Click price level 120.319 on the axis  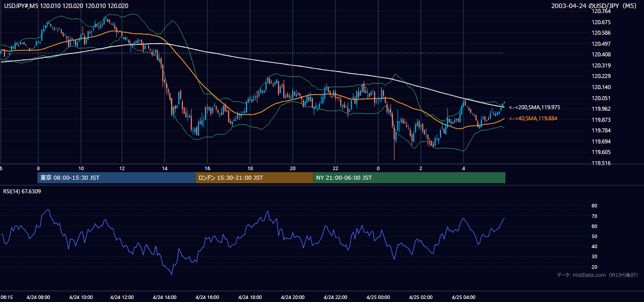[x=600, y=65]
